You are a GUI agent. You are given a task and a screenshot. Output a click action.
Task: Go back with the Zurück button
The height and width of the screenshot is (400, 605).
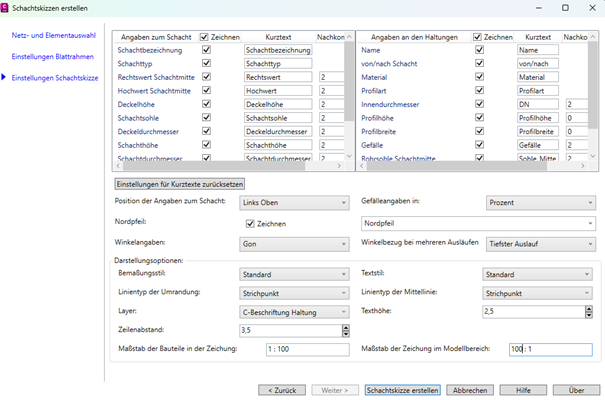tap(281, 390)
